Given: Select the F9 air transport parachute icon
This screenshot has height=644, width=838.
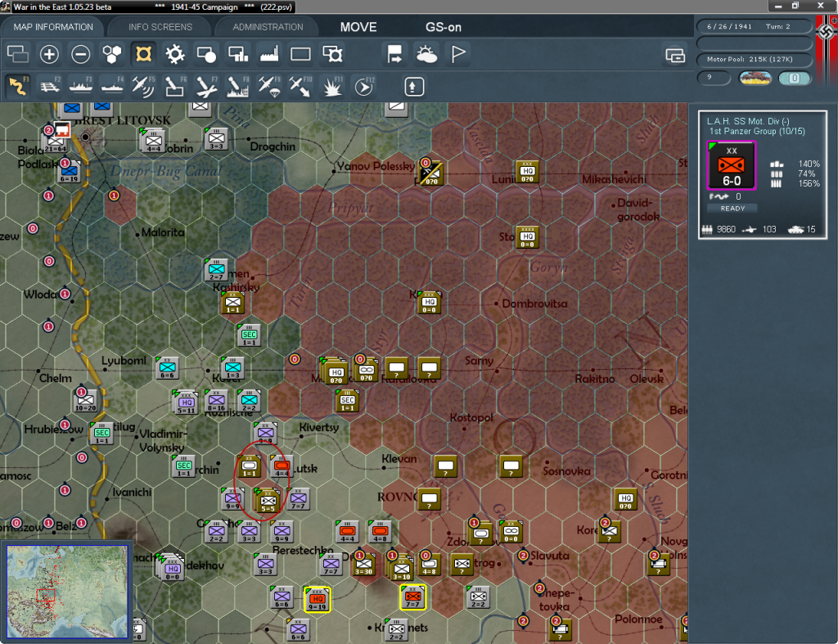Looking at the screenshot, I should click(x=269, y=86).
